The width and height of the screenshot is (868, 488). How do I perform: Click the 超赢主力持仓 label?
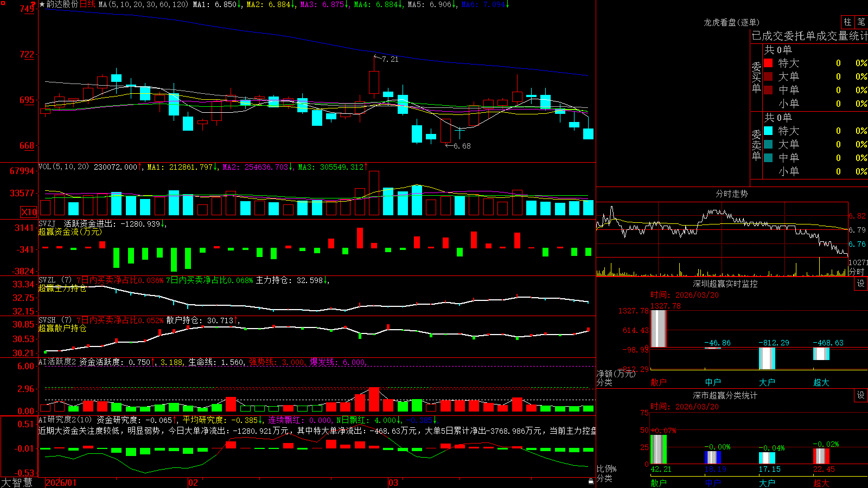pos(62,288)
